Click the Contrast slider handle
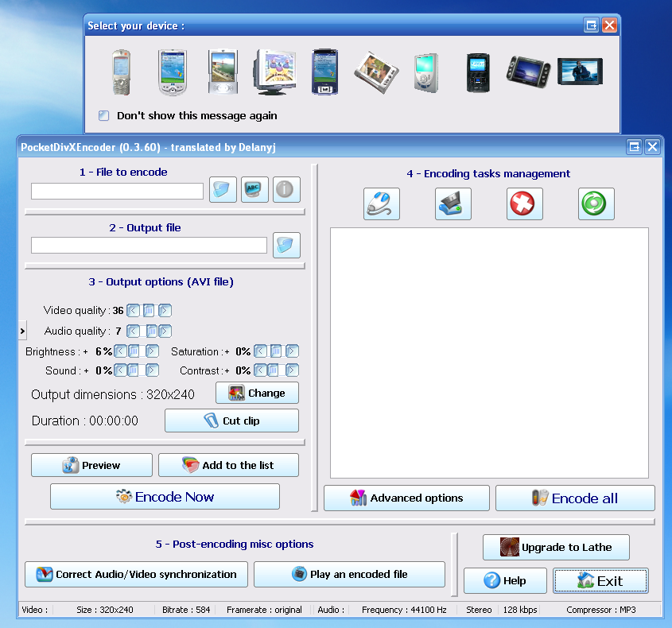Screen dimensions: 672x628 [273, 370]
